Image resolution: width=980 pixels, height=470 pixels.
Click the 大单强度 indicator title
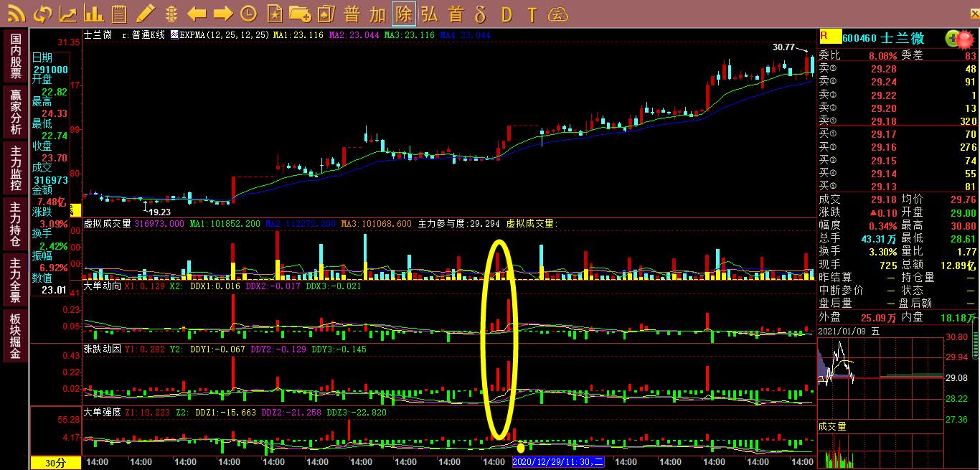point(103,413)
